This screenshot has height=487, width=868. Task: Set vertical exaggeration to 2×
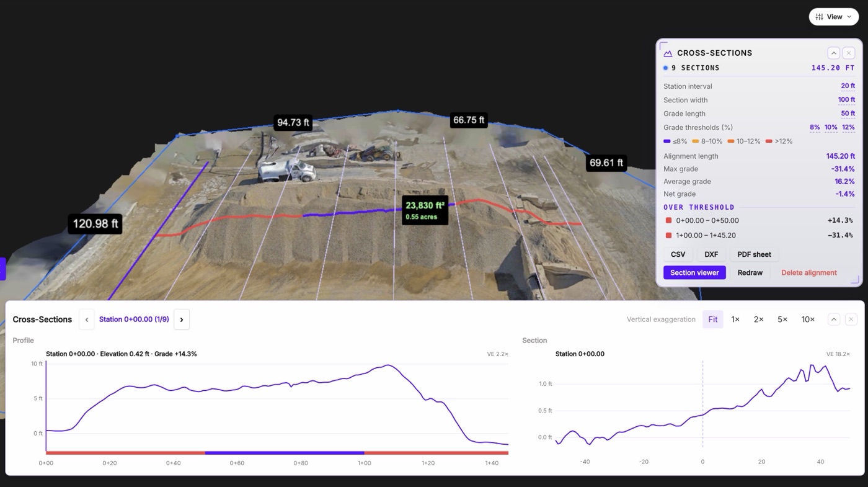758,319
